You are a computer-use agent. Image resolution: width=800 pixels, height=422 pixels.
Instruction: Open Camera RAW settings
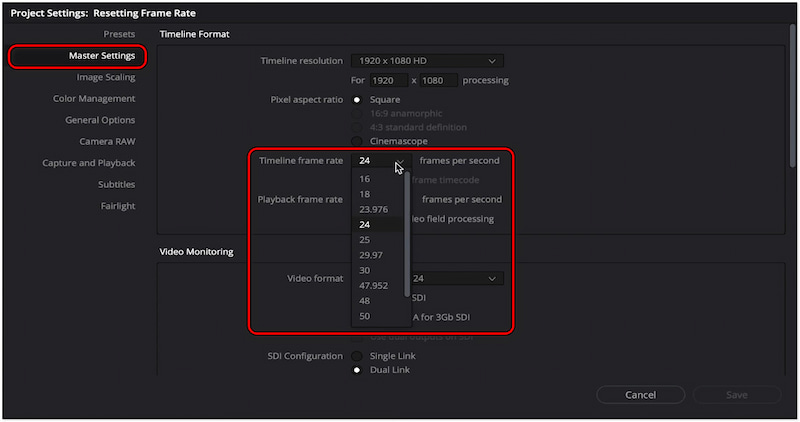point(107,142)
